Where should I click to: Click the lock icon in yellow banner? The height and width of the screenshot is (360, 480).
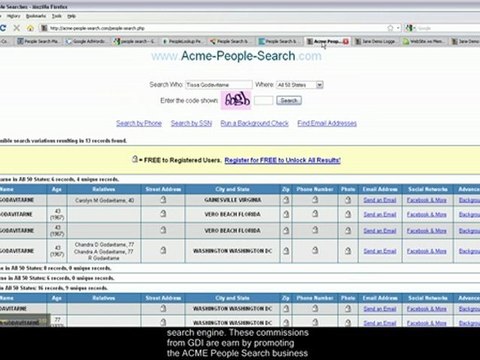coord(135,159)
